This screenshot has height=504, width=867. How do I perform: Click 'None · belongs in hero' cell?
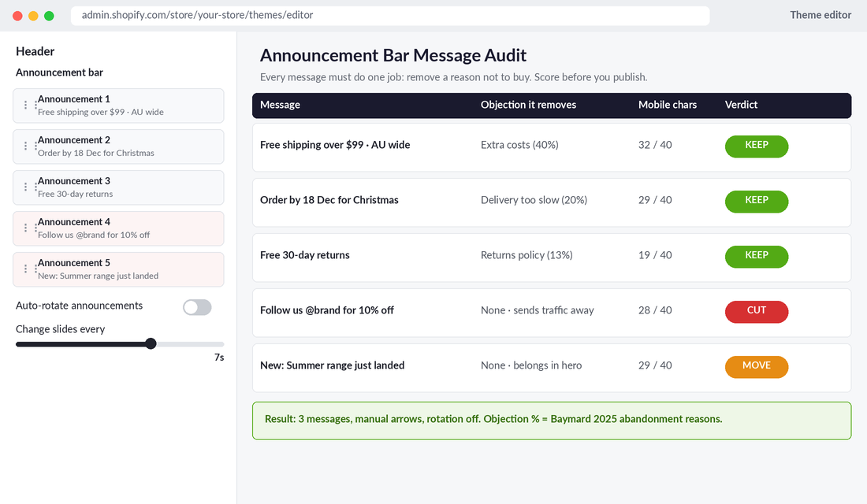[530, 366]
